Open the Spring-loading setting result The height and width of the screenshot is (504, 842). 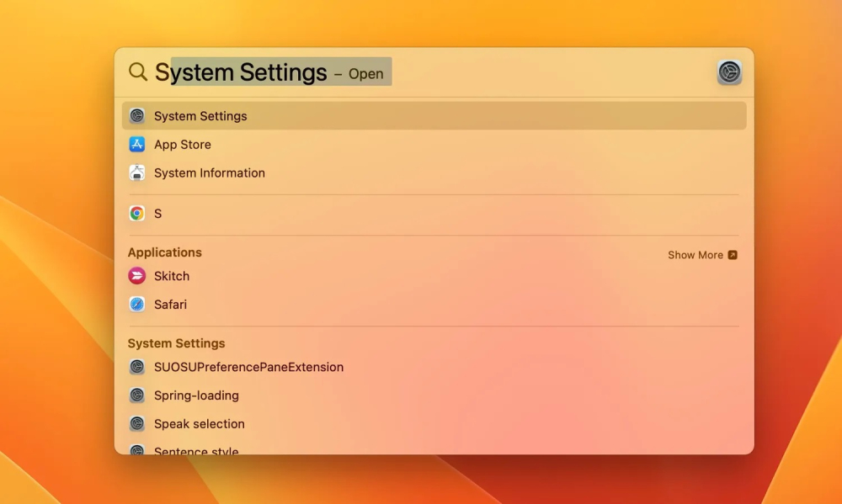pyautogui.click(x=196, y=395)
